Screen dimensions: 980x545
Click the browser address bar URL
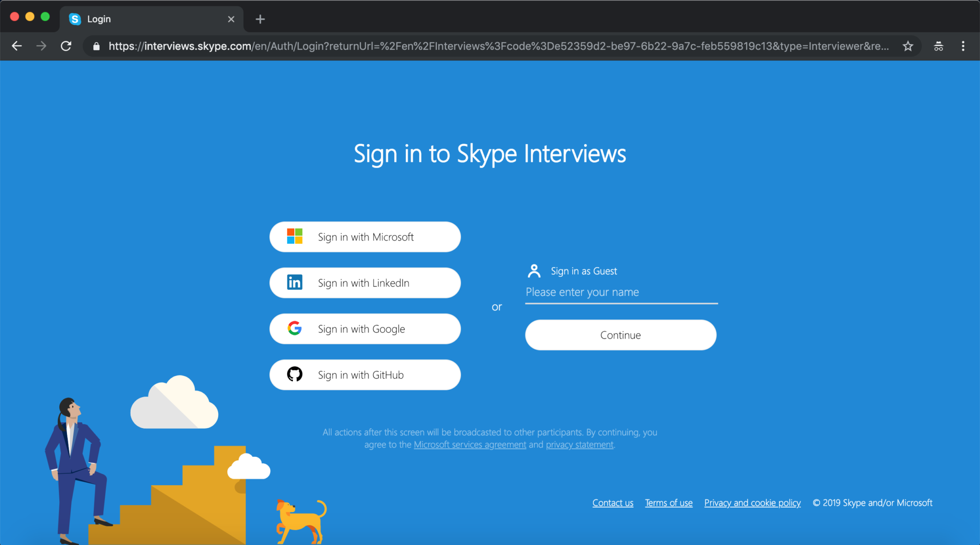click(x=499, y=46)
